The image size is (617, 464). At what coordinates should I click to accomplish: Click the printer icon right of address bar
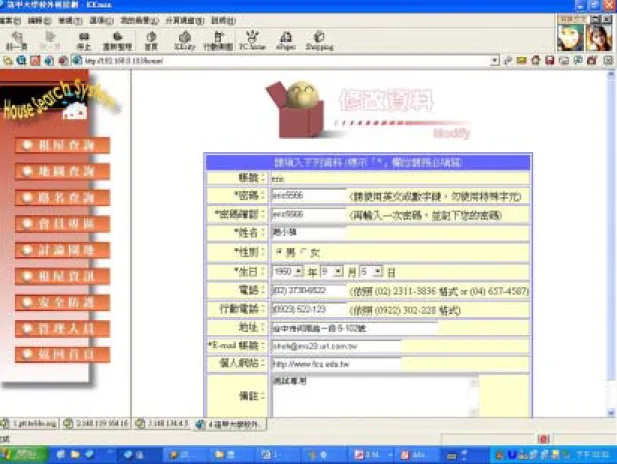[564, 61]
